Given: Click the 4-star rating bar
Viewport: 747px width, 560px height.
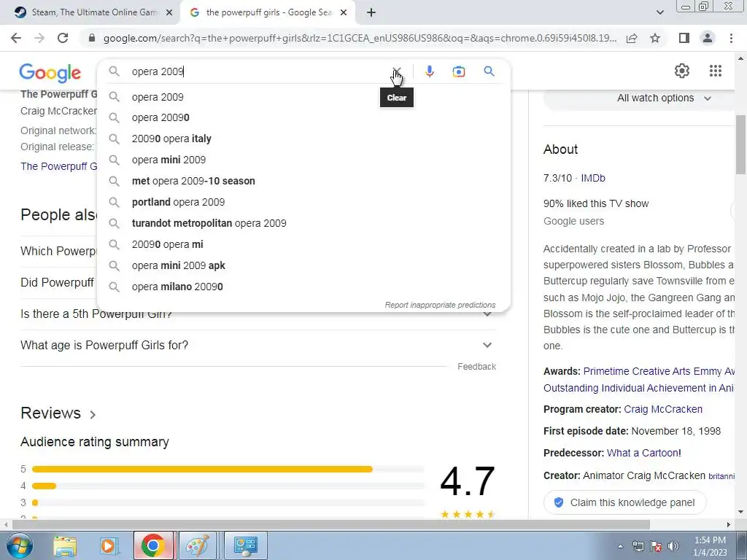Looking at the screenshot, I should tap(228, 486).
